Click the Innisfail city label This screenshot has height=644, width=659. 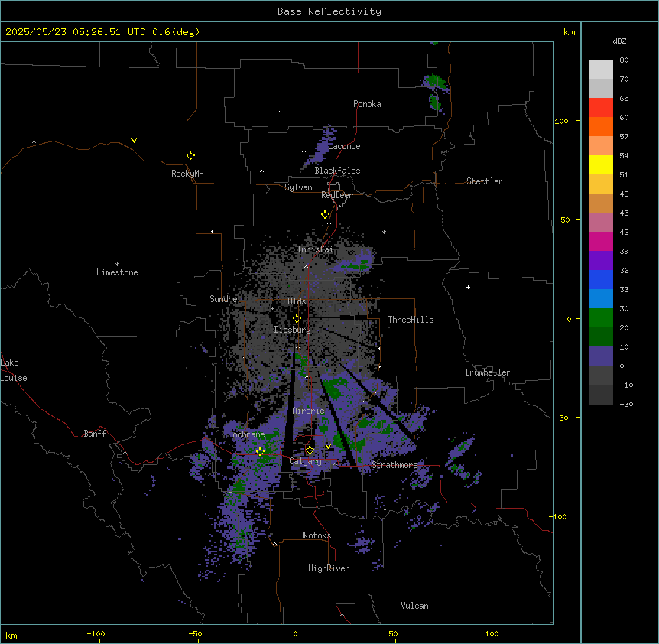[x=317, y=249]
